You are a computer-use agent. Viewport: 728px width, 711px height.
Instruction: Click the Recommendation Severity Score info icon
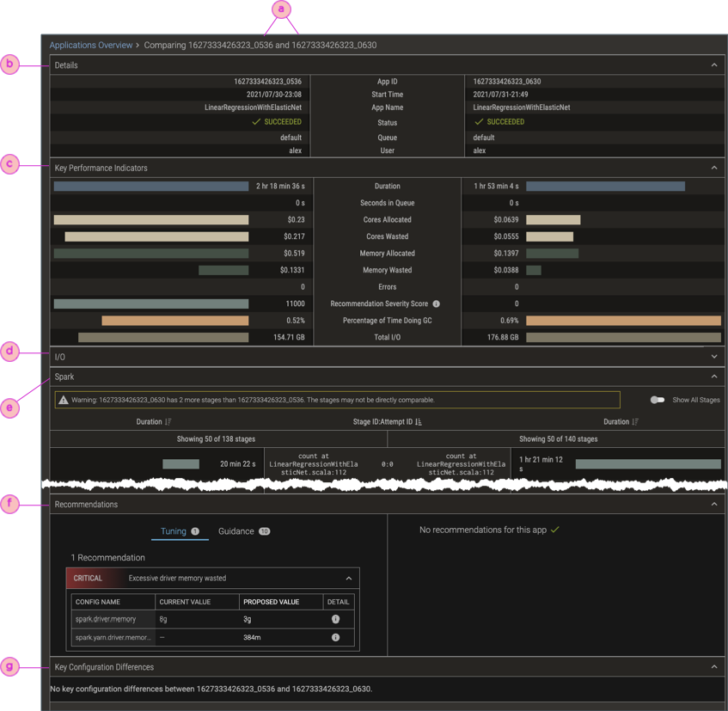pyautogui.click(x=437, y=304)
